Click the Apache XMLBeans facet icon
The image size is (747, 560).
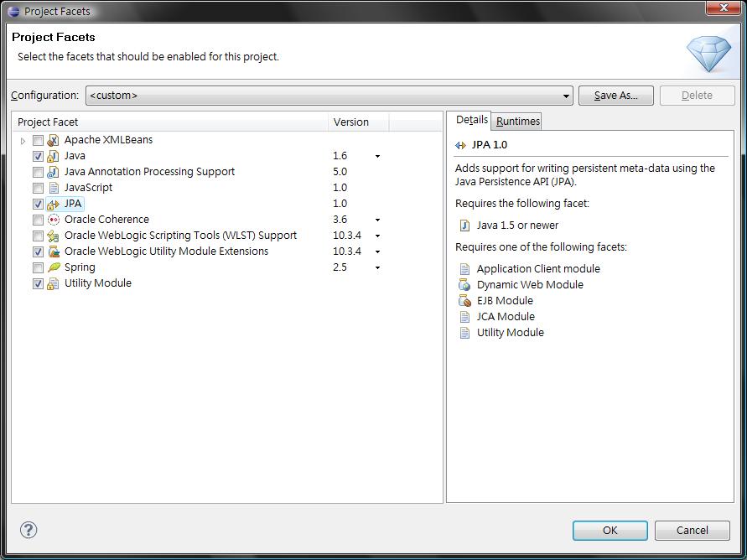pyautogui.click(x=54, y=140)
